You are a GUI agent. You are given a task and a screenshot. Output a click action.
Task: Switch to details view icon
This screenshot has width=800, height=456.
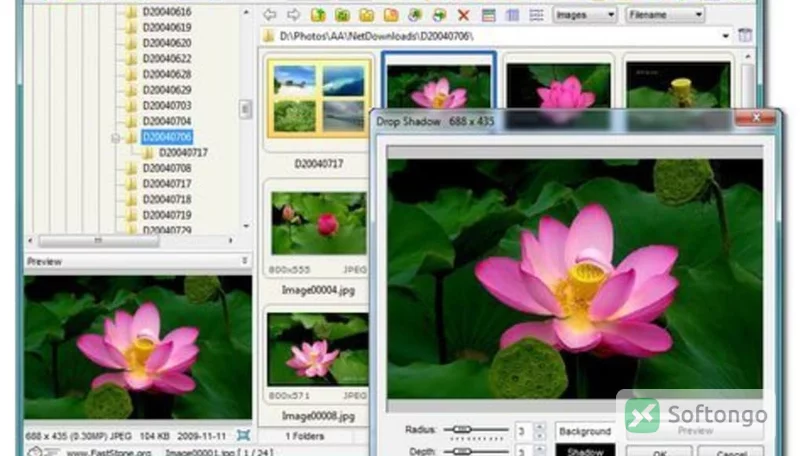point(512,15)
